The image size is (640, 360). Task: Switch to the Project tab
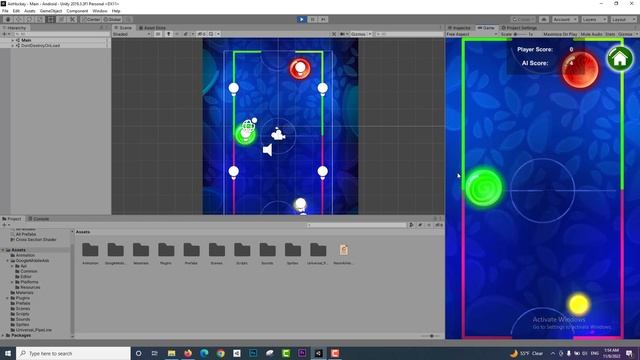[x=12, y=219]
